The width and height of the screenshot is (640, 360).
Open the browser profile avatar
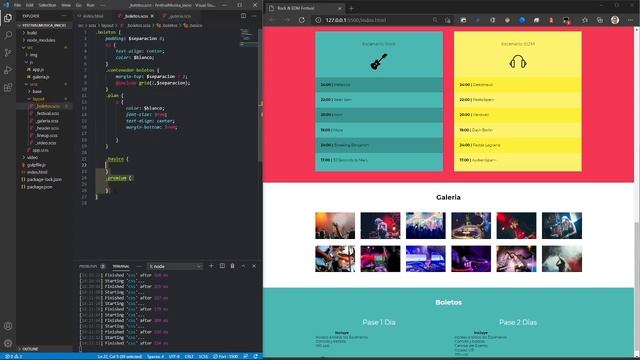click(x=615, y=20)
